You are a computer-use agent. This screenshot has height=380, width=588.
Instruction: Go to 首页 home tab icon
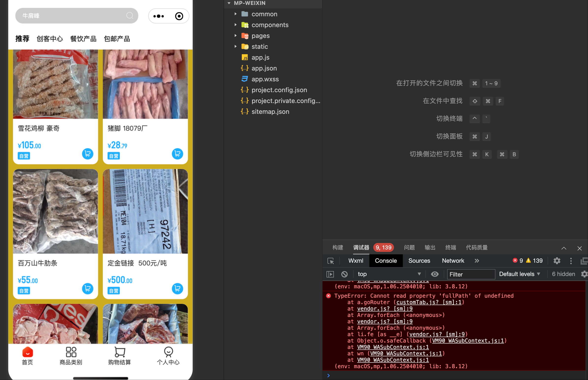pos(27,352)
